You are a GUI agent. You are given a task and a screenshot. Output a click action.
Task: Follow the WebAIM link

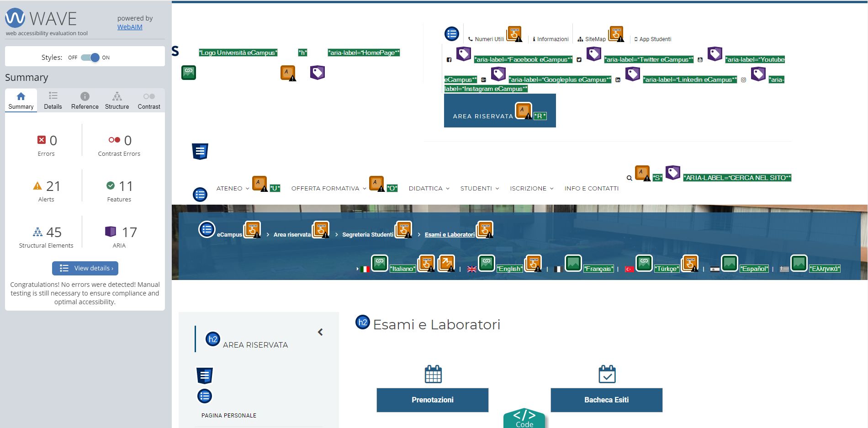(x=130, y=27)
